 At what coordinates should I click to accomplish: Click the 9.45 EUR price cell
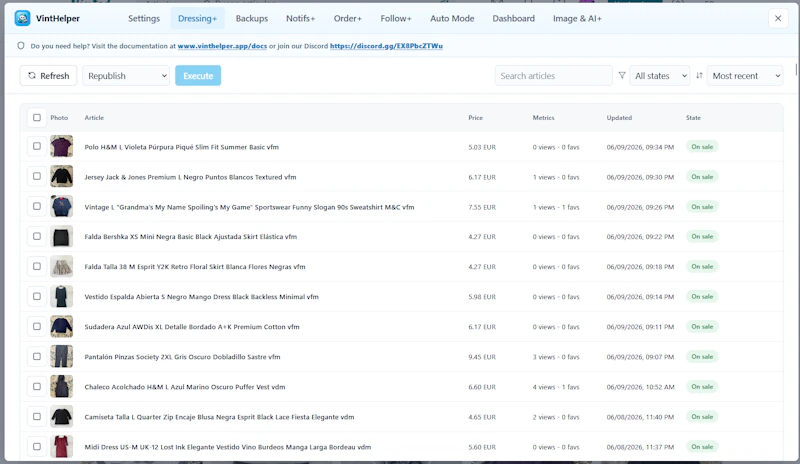click(482, 357)
